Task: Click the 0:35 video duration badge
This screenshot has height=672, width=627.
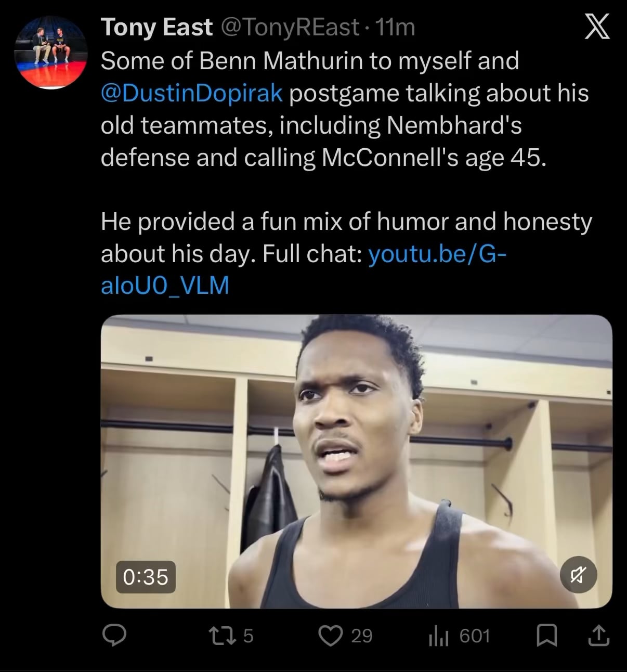Action: [146, 577]
